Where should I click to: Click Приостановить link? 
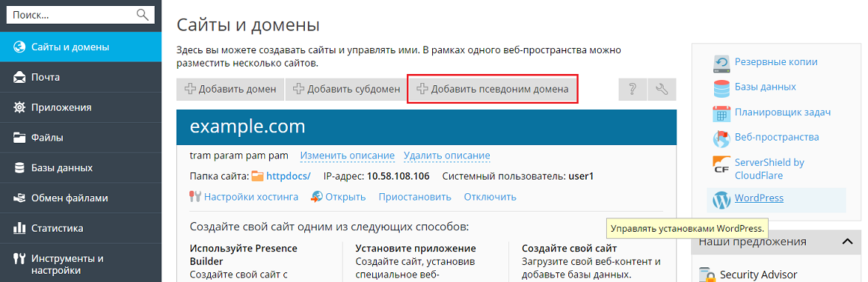(x=414, y=197)
